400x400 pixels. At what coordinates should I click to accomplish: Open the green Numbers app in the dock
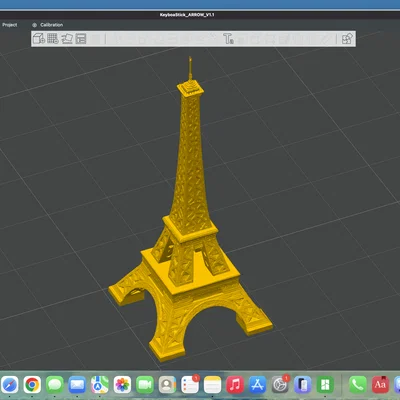325,385
